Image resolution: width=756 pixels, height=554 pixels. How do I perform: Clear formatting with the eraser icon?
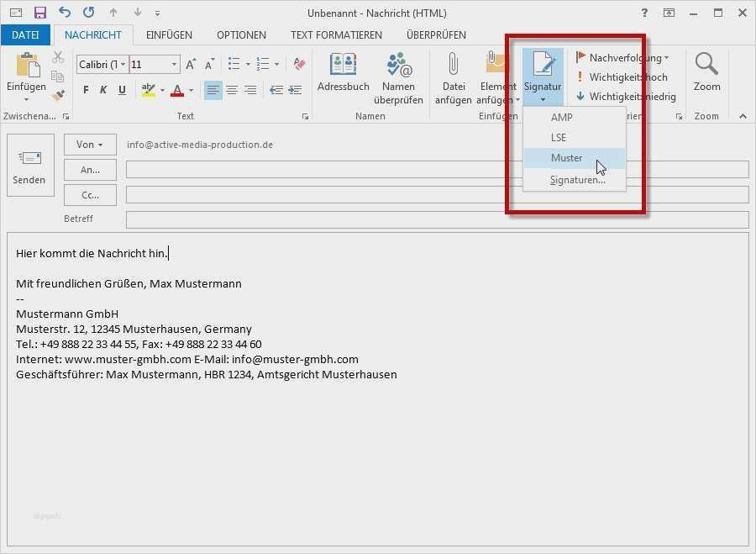(x=298, y=64)
